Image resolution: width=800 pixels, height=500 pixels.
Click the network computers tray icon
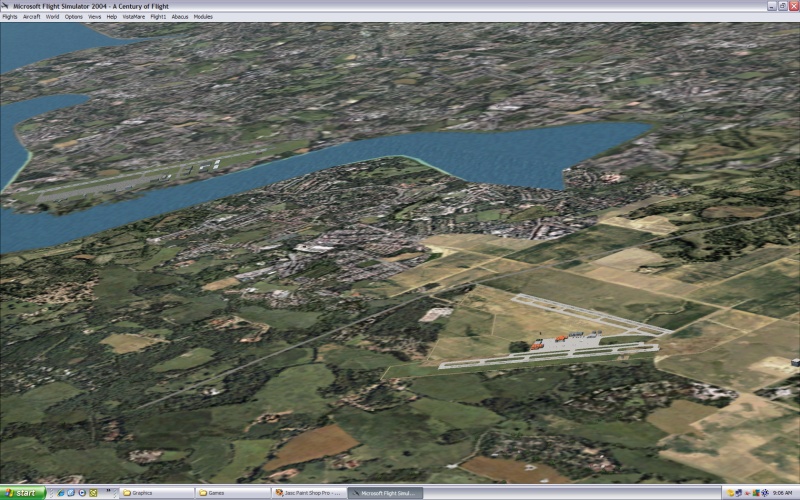click(739, 493)
